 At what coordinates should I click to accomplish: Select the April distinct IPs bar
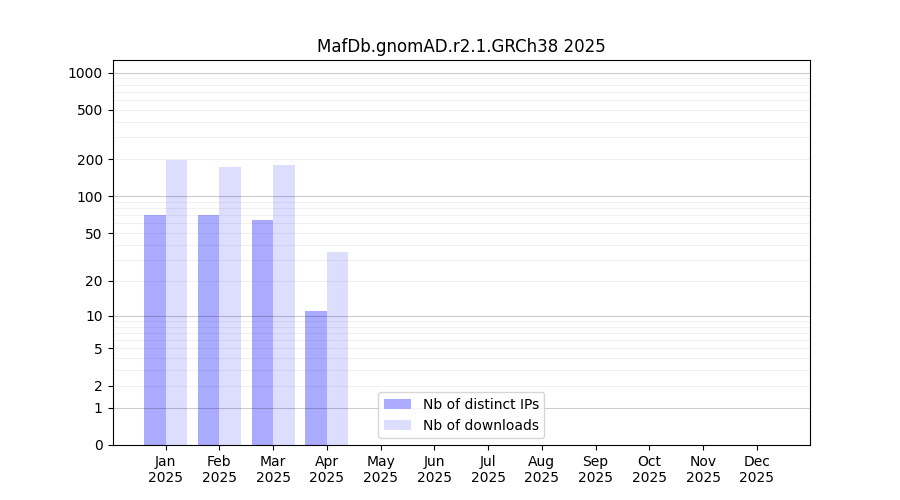pyautogui.click(x=316, y=378)
